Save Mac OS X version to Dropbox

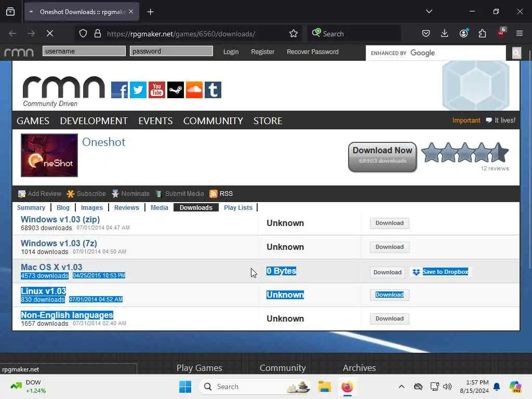(x=440, y=272)
